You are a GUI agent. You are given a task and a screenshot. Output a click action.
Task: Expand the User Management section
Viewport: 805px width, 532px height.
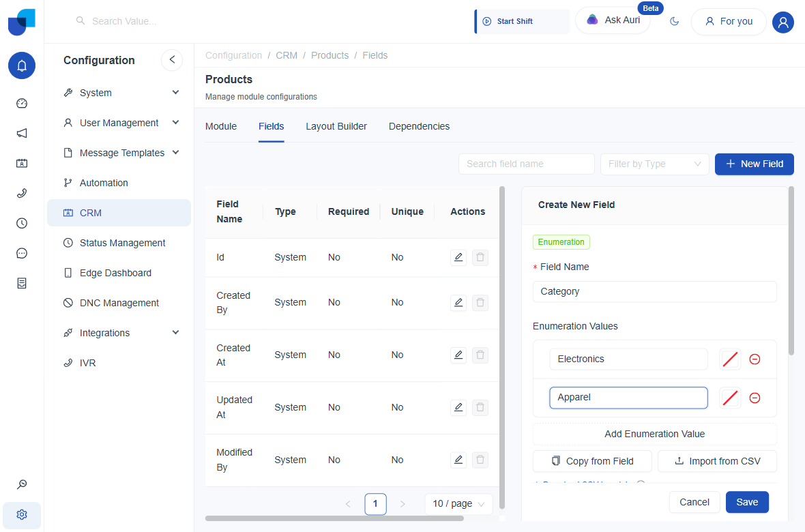175,122
